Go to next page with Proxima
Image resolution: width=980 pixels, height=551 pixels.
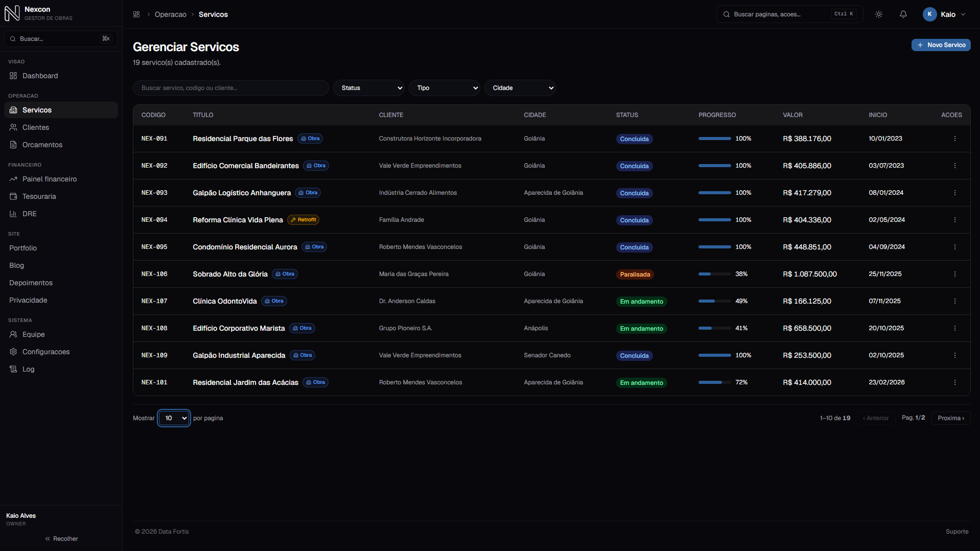(x=951, y=418)
